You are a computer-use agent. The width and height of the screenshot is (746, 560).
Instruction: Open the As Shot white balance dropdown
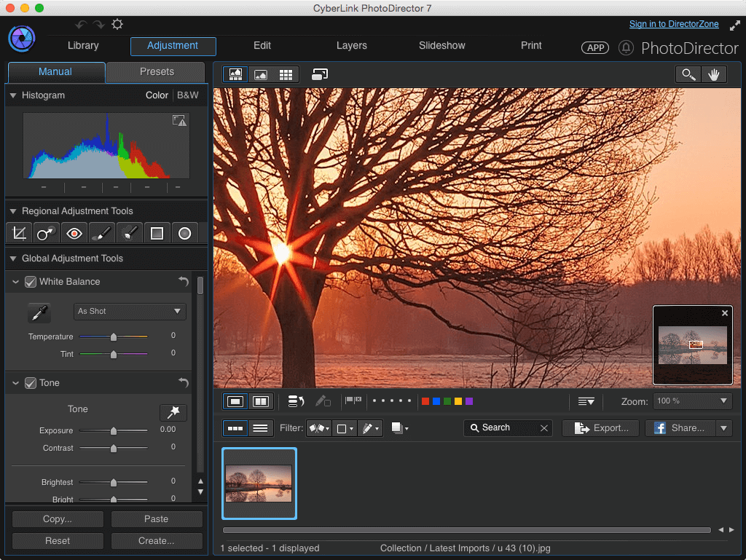[130, 312]
